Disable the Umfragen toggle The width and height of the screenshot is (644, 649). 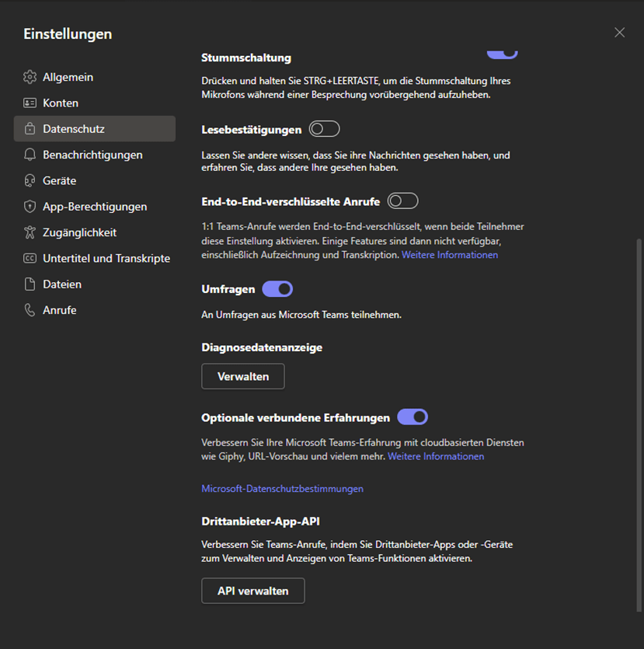pyautogui.click(x=277, y=289)
